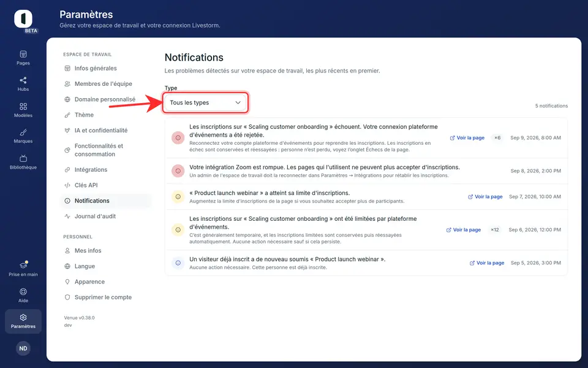Click Voir la page for Sep 7 notification
The width and height of the screenshot is (588, 368).
(x=485, y=197)
